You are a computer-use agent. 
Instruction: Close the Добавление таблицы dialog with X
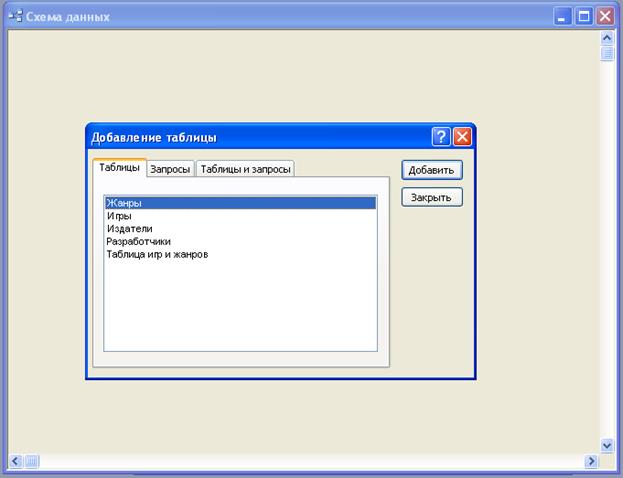tap(462, 137)
